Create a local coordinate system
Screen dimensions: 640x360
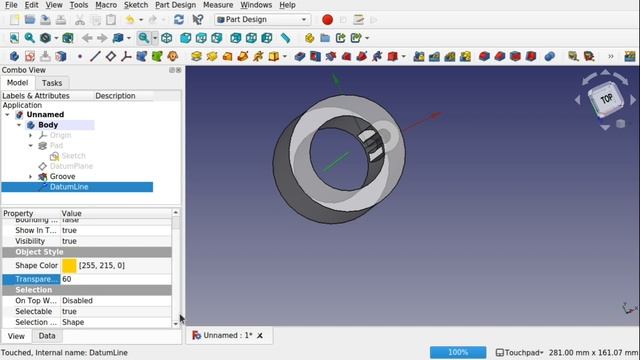tap(126, 56)
